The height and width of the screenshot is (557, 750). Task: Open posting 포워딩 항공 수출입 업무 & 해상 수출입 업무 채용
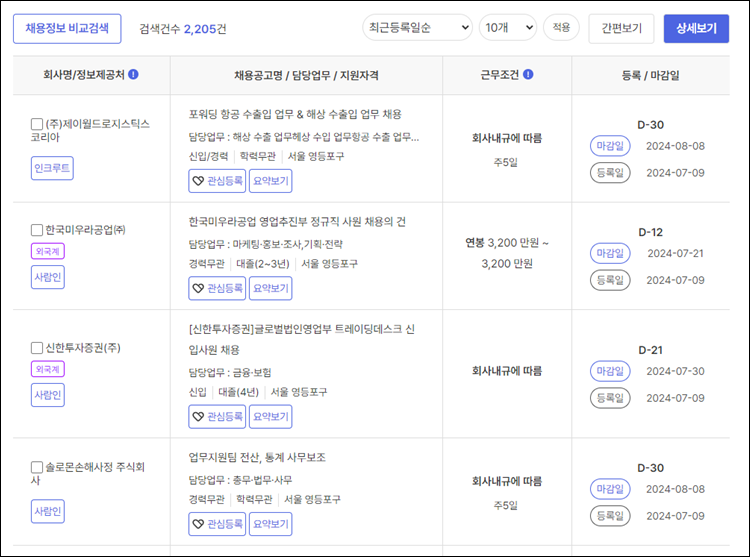[295, 114]
